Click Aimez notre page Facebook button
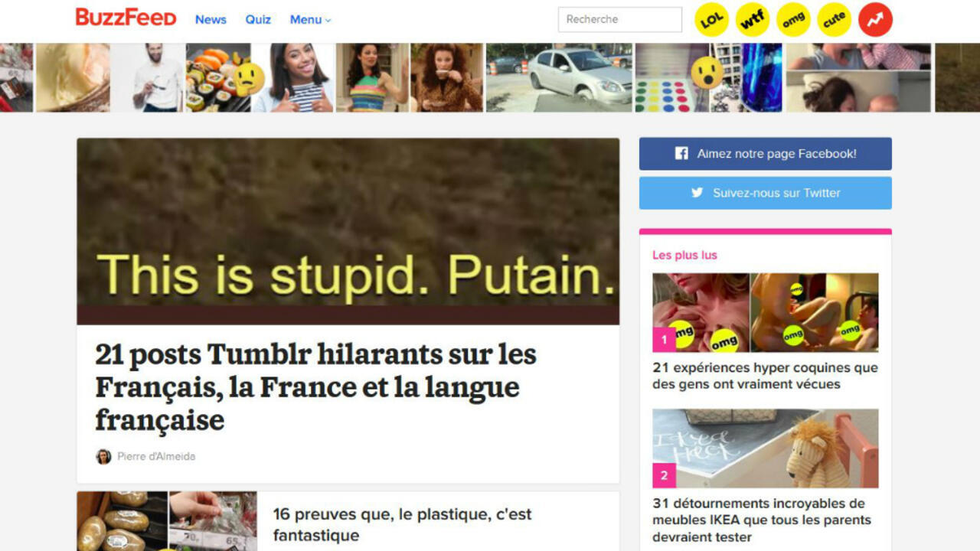Screen dimensions: 980x551 click(766, 154)
